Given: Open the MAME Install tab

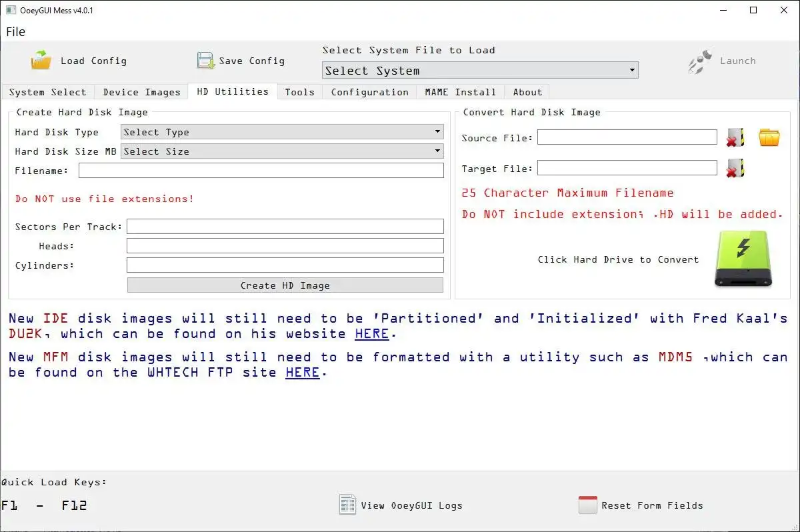Looking at the screenshot, I should [x=461, y=92].
